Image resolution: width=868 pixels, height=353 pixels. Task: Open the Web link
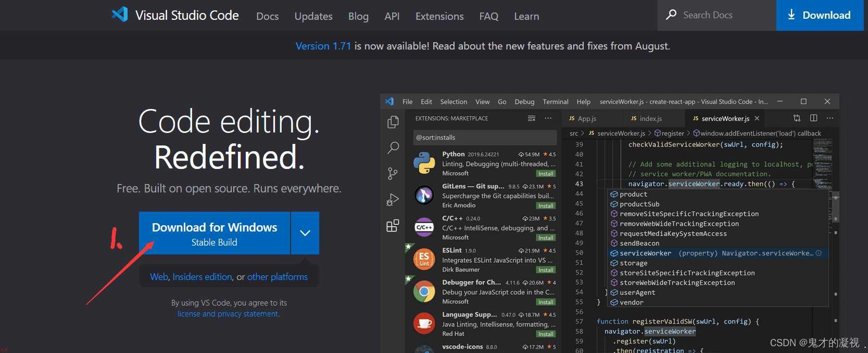(159, 277)
